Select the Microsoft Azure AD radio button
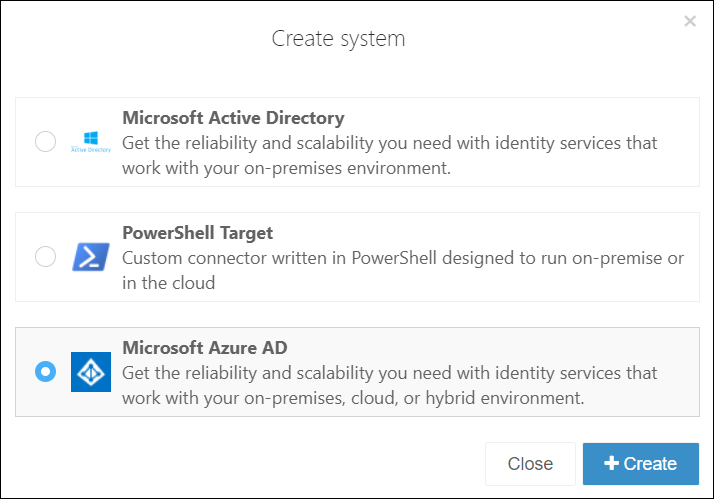This screenshot has width=714, height=499. (x=46, y=372)
